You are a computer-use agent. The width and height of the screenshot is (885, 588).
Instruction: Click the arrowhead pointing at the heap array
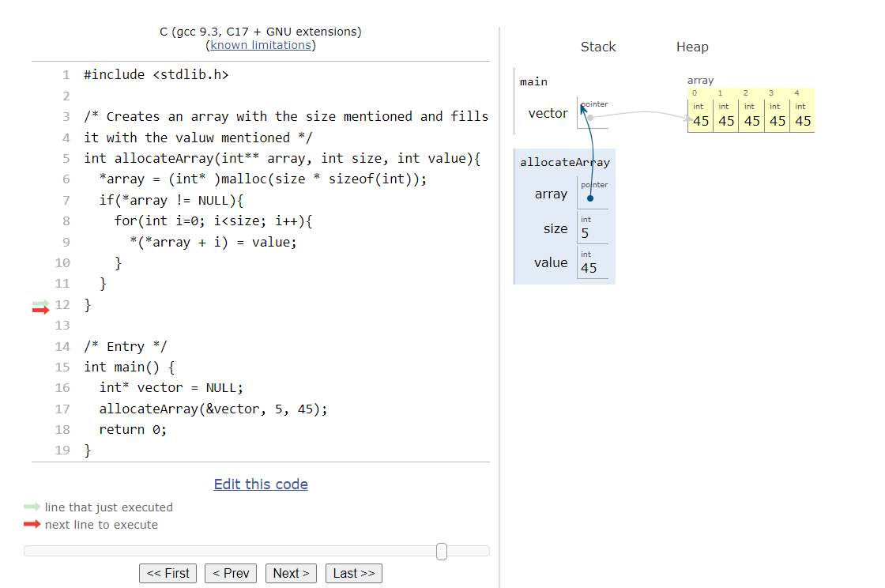click(x=686, y=119)
